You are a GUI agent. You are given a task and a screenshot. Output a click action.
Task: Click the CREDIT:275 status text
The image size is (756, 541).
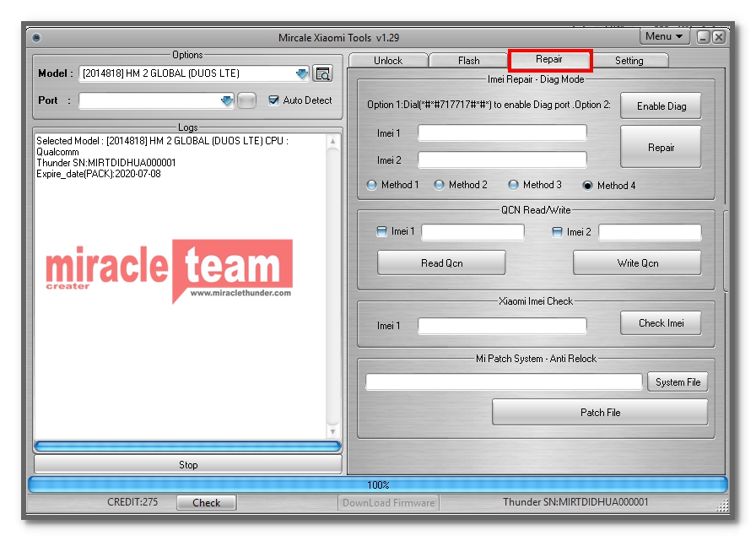[x=132, y=502]
